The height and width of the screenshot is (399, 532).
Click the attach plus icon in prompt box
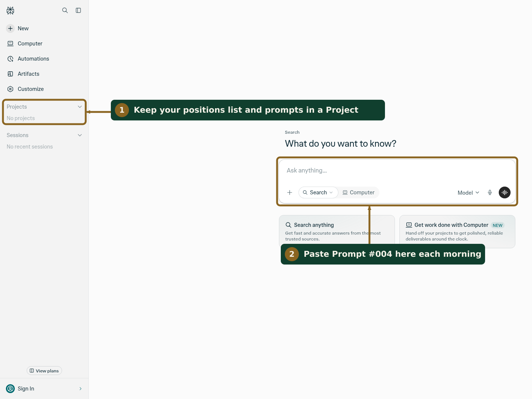pyautogui.click(x=290, y=192)
